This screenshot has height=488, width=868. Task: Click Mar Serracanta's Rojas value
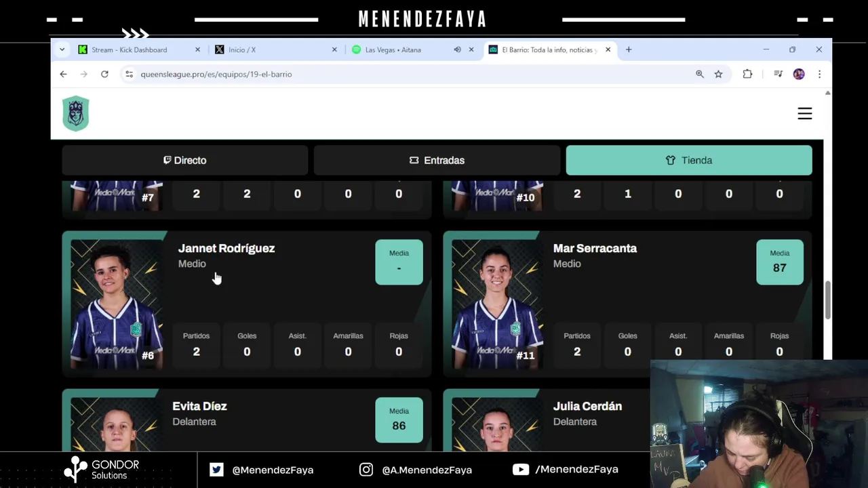pyautogui.click(x=779, y=352)
